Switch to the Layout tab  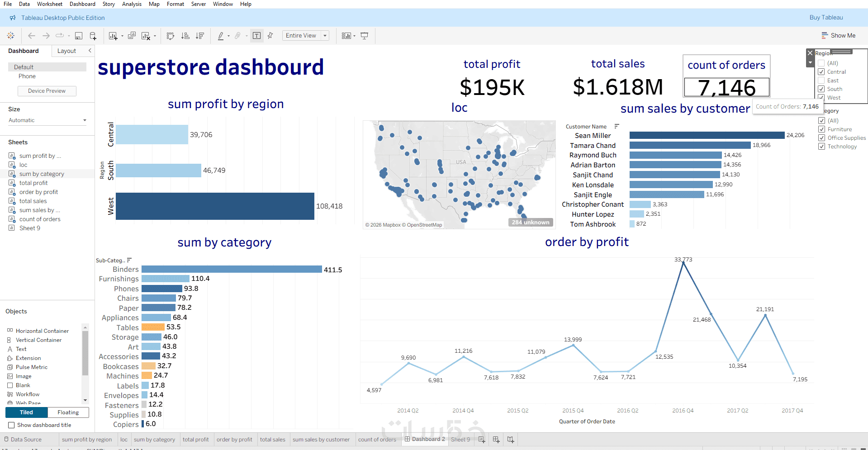click(x=66, y=51)
